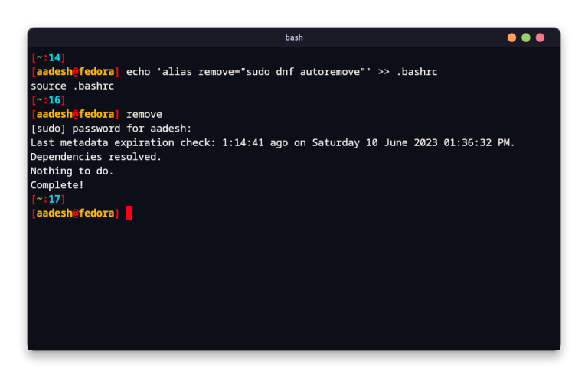The width and height of the screenshot is (588, 378).
Task: Click the "[~:16]" prompt counter
Action: 48,100
